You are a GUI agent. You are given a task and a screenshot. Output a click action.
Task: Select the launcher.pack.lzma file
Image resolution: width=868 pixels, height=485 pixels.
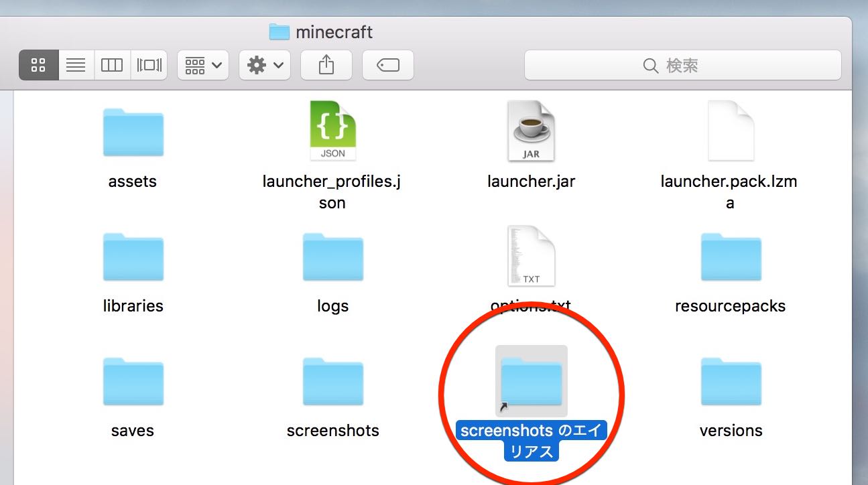731,131
